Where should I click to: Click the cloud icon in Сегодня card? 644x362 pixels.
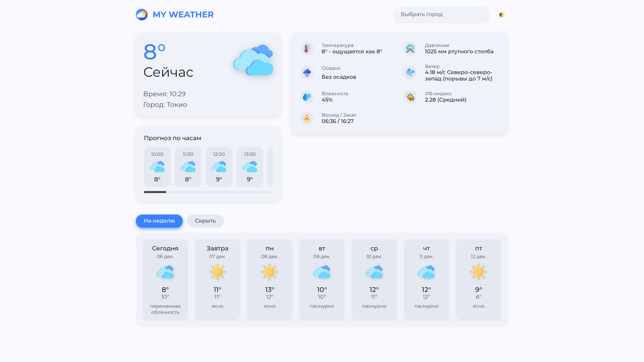click(165, 272)
